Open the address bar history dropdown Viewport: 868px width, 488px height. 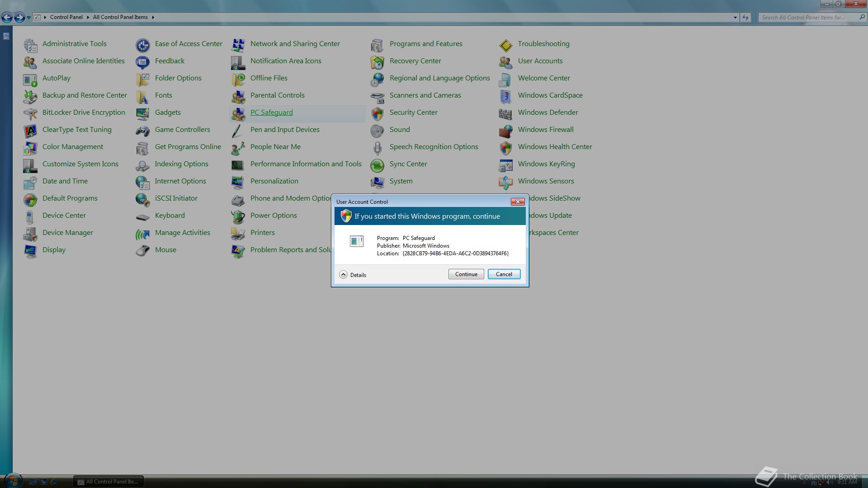pyautogui.click(x=735, y=17)
